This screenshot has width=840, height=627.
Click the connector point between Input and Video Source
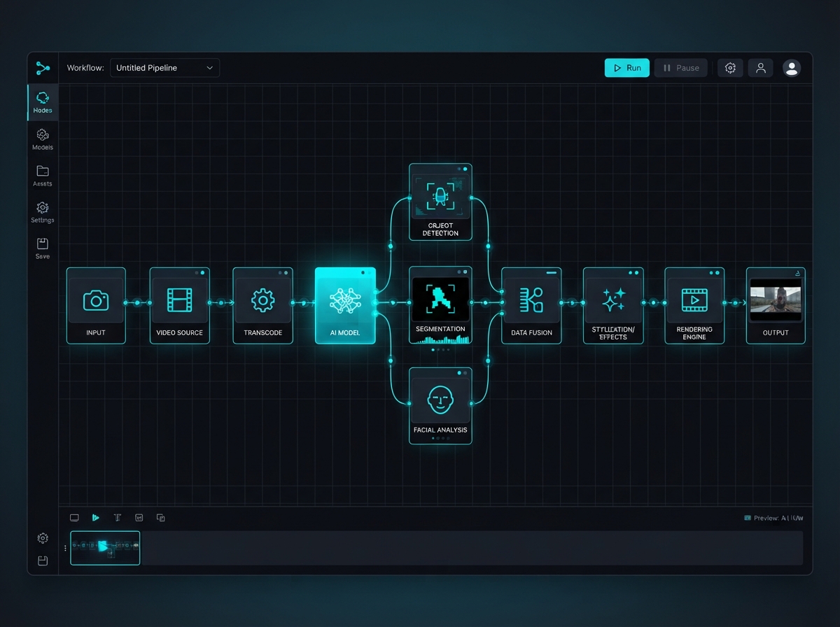pyautogui.click(x=138, y=303)
